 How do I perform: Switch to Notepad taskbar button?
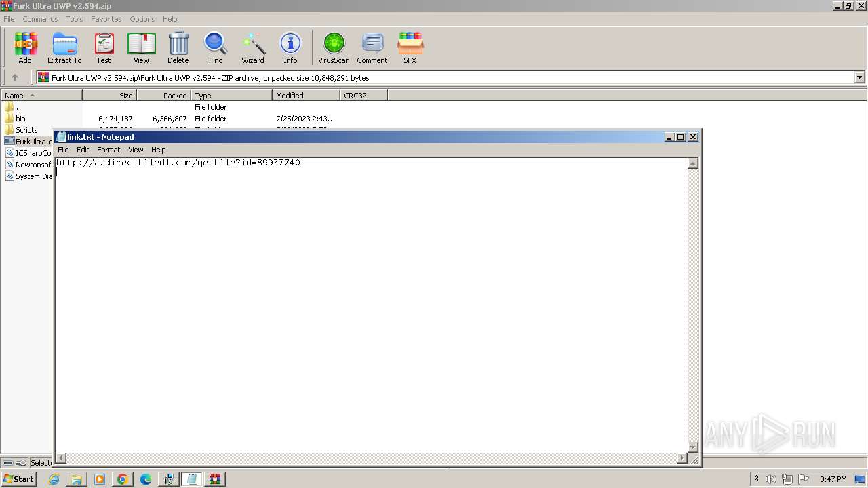click(192, 479)
